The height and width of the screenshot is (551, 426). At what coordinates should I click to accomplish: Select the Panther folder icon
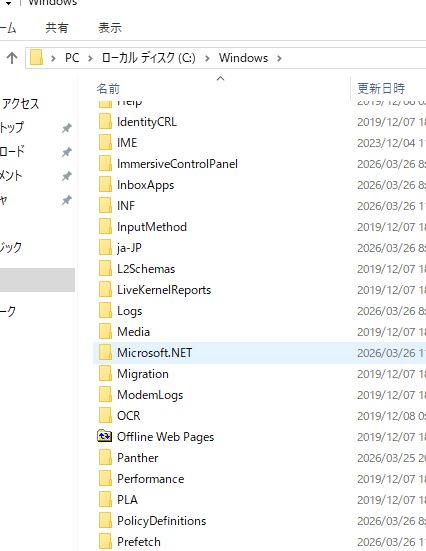pyautogui.click(x=105, y=458)
